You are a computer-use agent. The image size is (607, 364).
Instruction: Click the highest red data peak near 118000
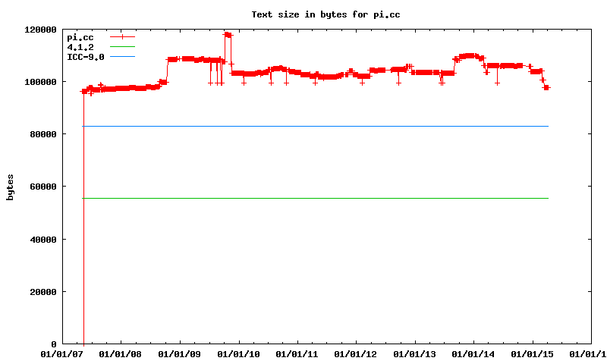227,34
